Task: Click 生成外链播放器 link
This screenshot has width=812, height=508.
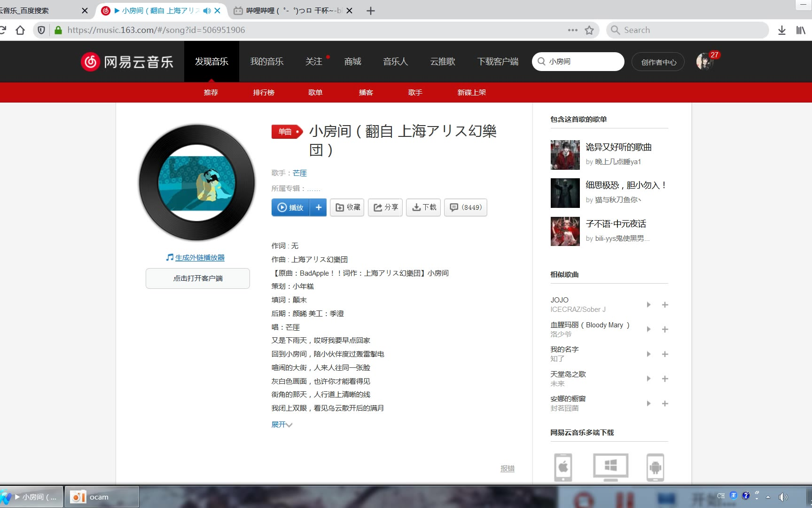Action: click(x=200, y=258)
